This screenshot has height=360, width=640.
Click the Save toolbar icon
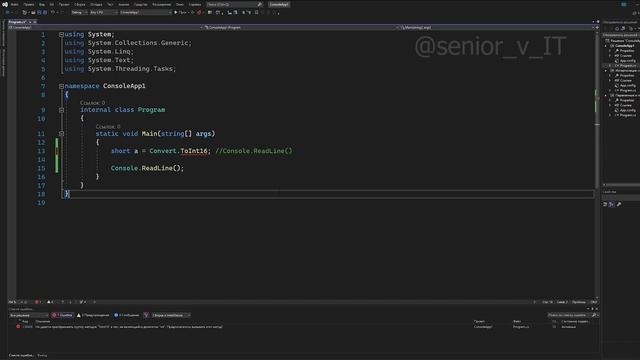pos(40,12)
